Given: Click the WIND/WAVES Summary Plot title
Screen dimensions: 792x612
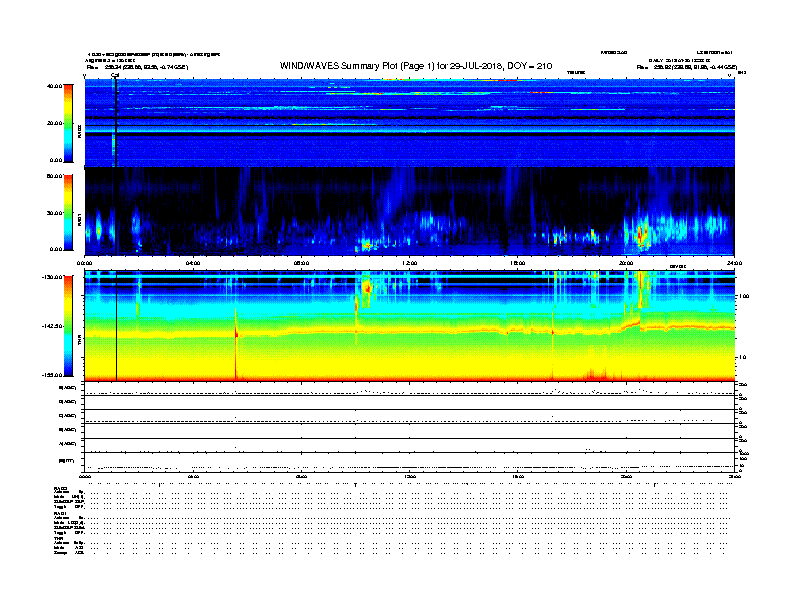Looking at the screenshot, I should tap(416, 66).
